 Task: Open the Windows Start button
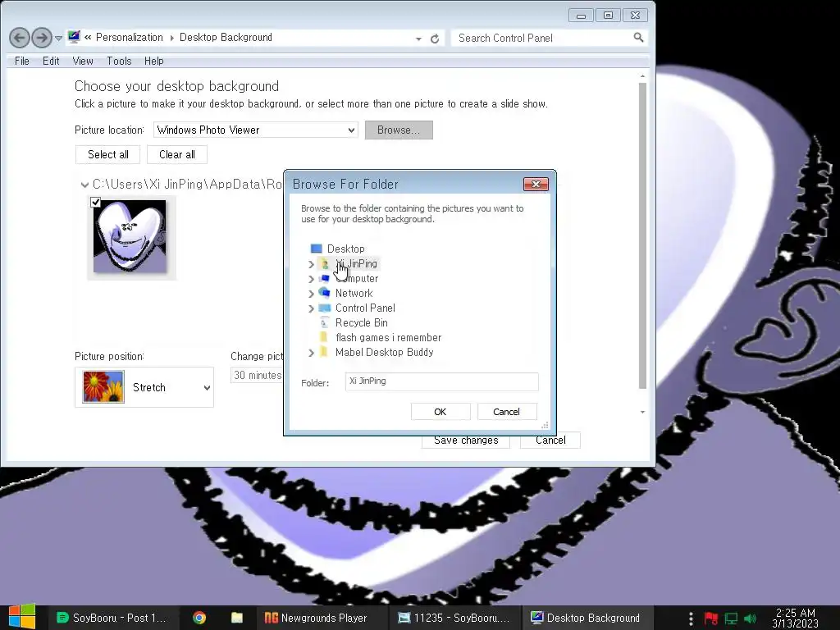22,617
